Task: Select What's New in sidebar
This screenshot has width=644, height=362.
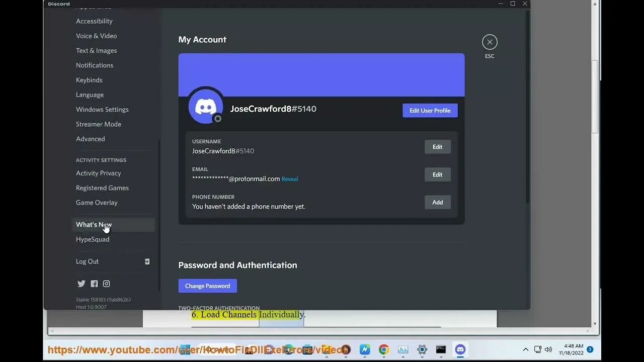Action: point(113,225)
